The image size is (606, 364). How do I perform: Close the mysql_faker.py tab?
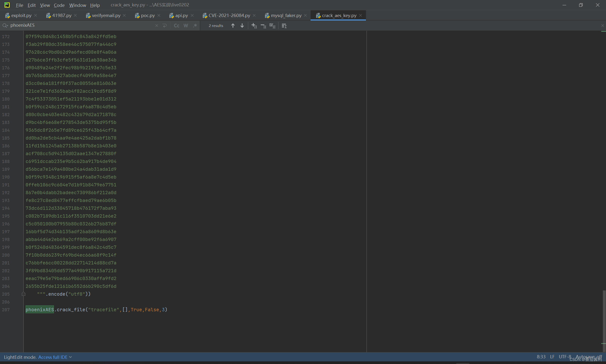305,15
